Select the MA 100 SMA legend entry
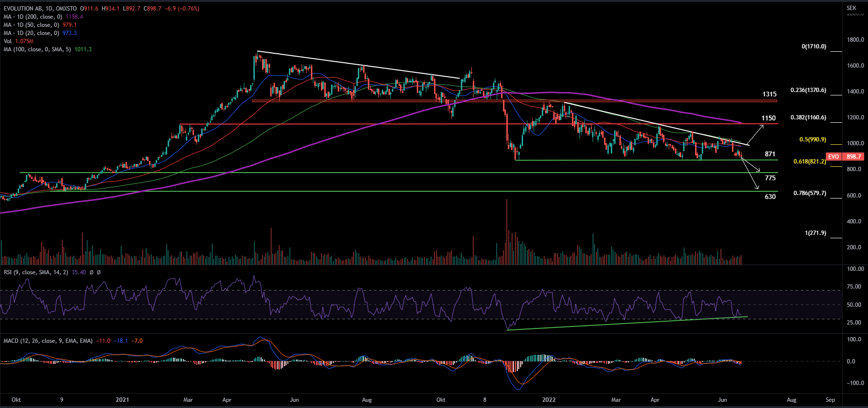This screenshot has width=868, height=408. pyautogui.click(x=37, y=49)
